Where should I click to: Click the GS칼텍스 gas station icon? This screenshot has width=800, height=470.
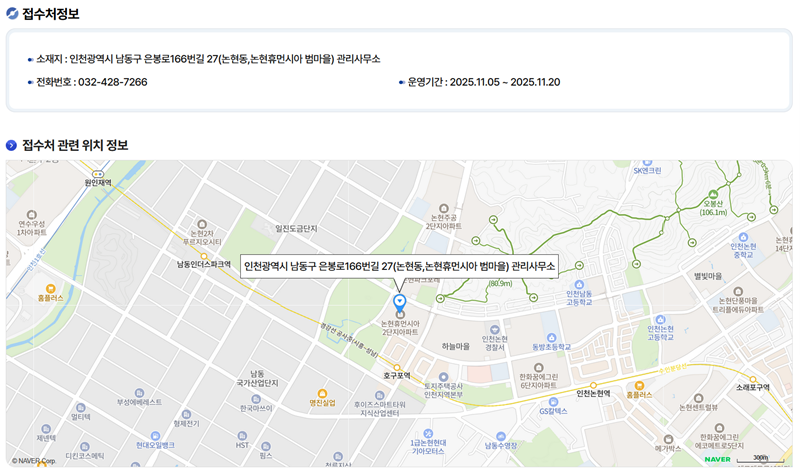(x=553, y=402)
